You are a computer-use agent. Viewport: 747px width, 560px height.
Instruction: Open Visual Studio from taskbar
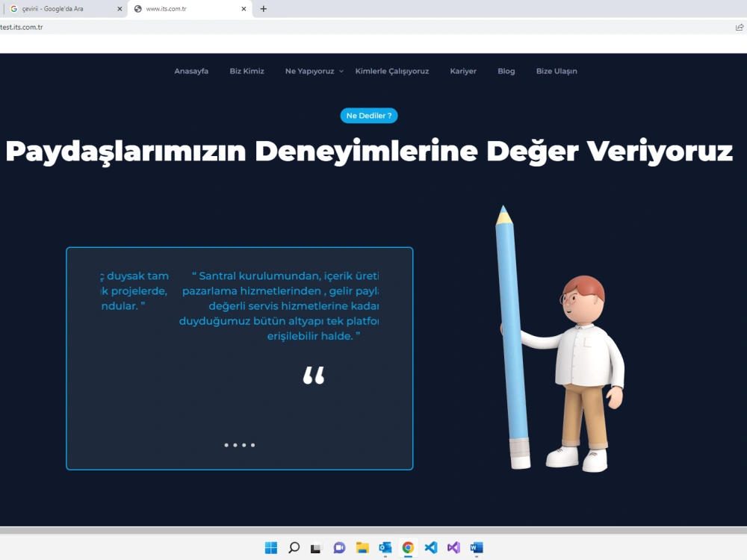click(453, 547)
